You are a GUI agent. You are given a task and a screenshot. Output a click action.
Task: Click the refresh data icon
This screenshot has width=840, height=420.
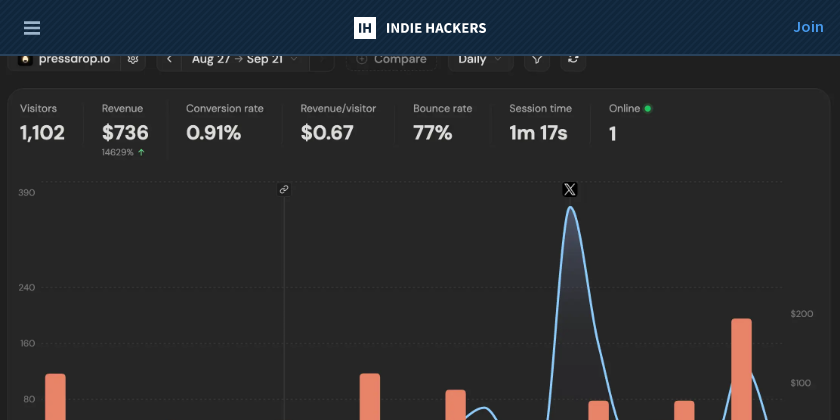coord(573,59)
